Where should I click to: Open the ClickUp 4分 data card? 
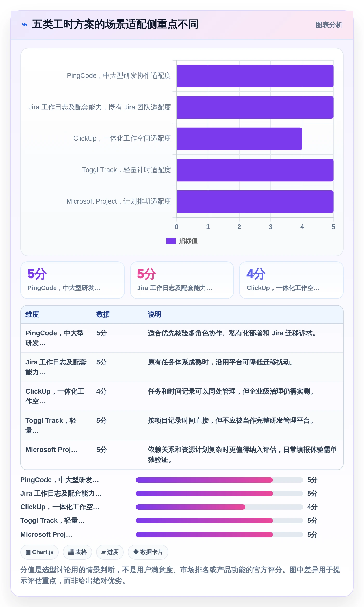(x=291, y=280)
